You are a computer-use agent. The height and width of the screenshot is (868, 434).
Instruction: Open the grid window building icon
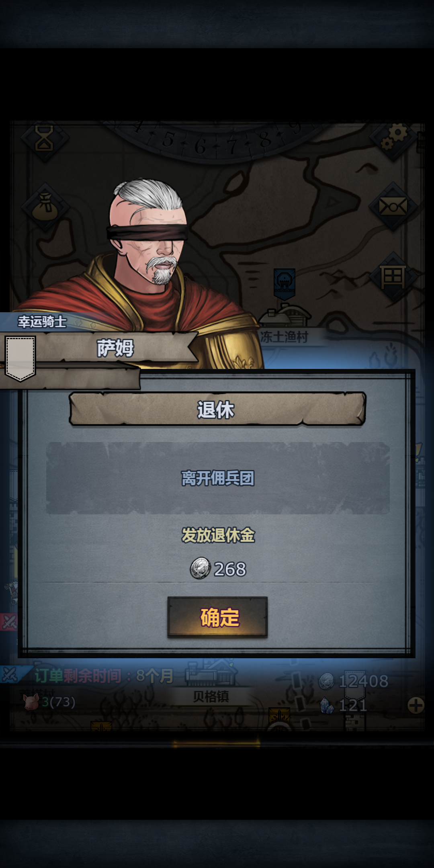pyautogui.click(x=393, y=276)
